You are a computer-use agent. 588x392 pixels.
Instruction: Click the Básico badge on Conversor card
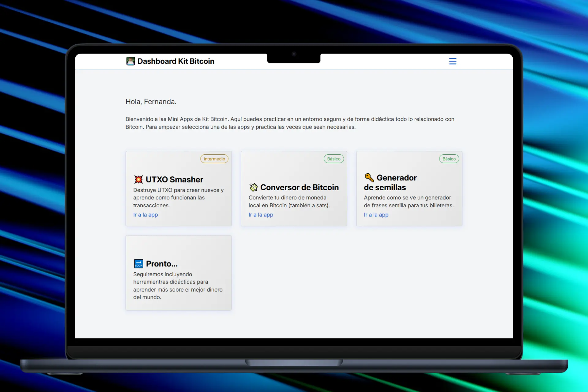click(x=334, y=159)
